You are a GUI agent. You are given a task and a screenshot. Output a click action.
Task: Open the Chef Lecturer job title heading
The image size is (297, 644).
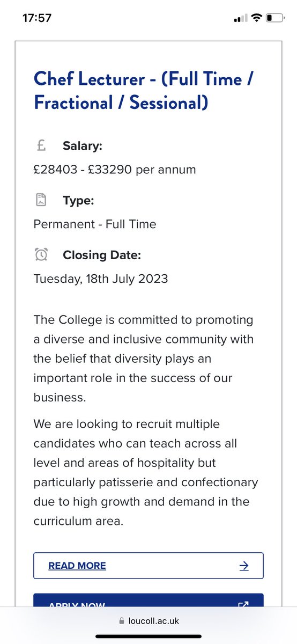pos(143,90)
